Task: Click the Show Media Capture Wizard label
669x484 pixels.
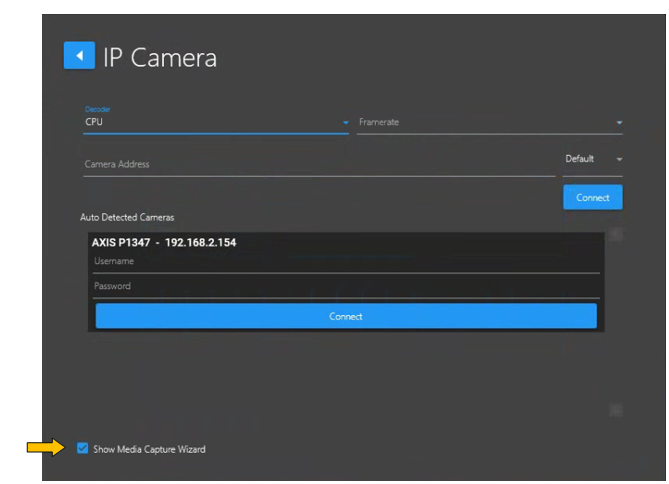Action: pyautogui.click(x=149, y=450)
